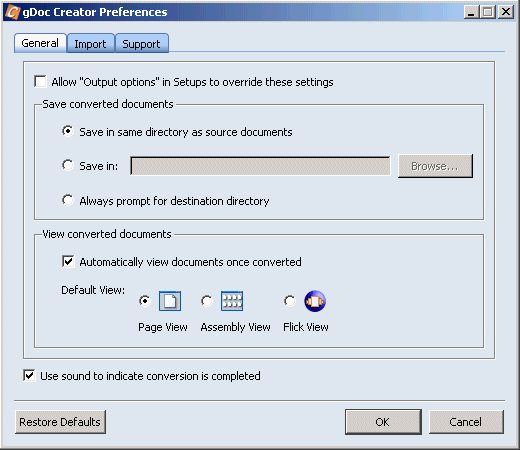Viewport: 520px width, 450px height.
Task: Choose the Assembly View radio button
Action: [x=207, y=301]
